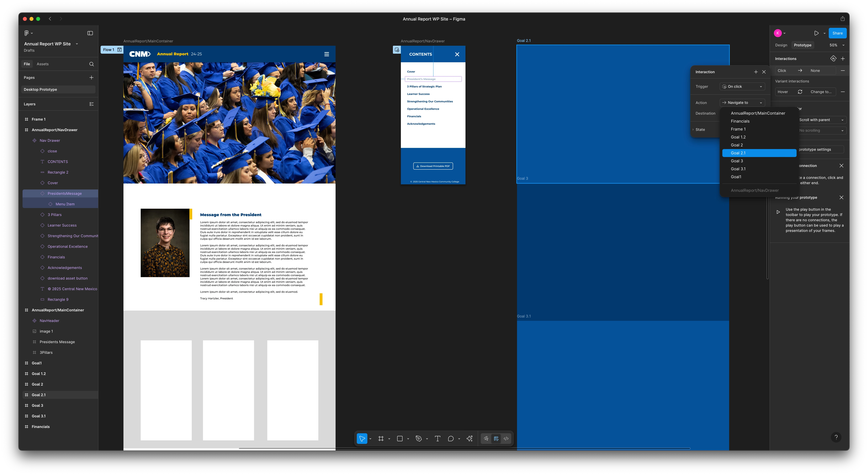Click the Share button
The width and height of the screenshot is (868, 475).
tap(837, 33)
